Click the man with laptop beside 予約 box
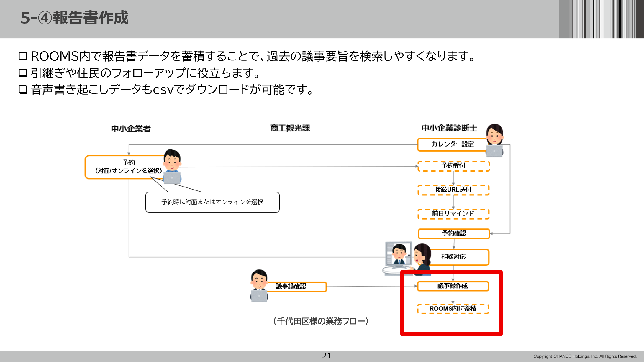 coord(172,167)
